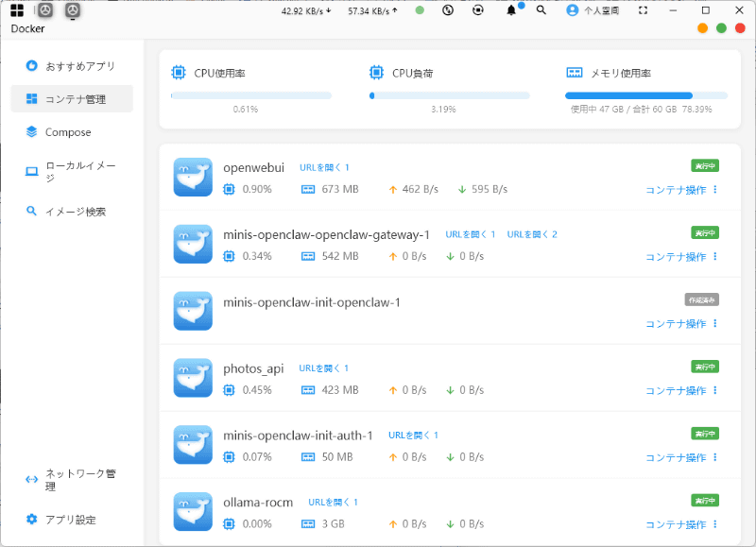Click the openwebui 実行中 status badge
The width and height of the screenshot is (756, 547).
[705, 165]
